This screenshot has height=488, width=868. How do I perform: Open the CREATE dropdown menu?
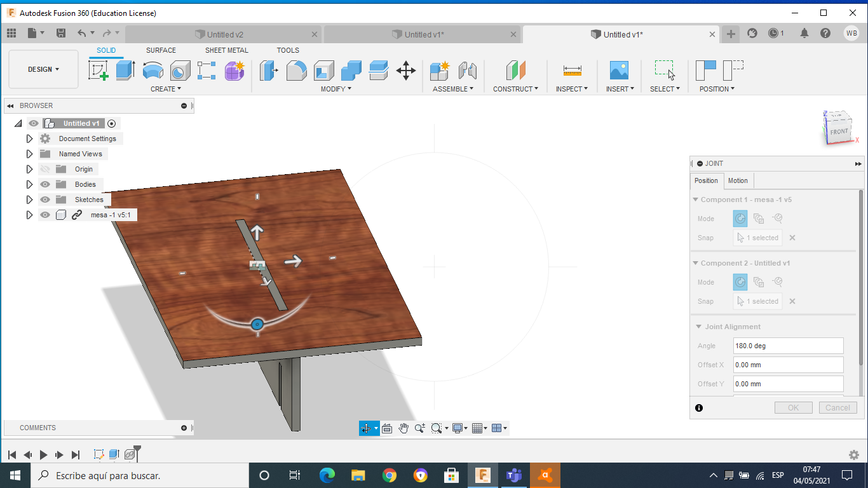point(166,89)
